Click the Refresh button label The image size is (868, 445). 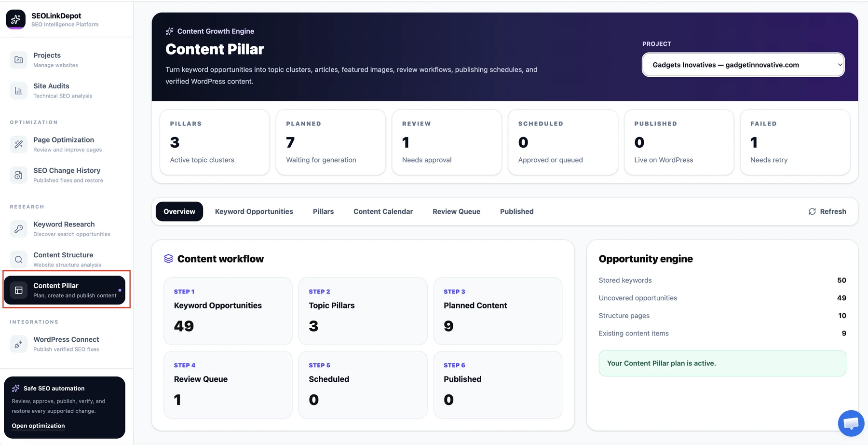[x=833, y=211]
